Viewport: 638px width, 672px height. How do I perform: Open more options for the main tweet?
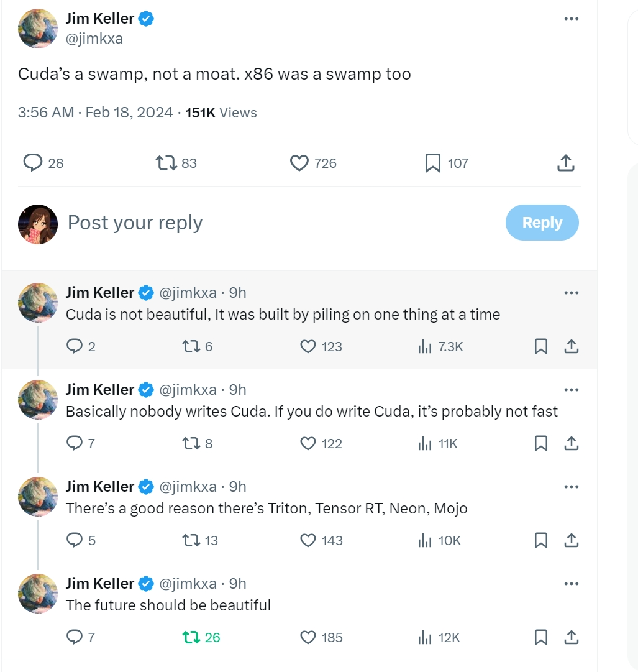(x=572, y=19)
